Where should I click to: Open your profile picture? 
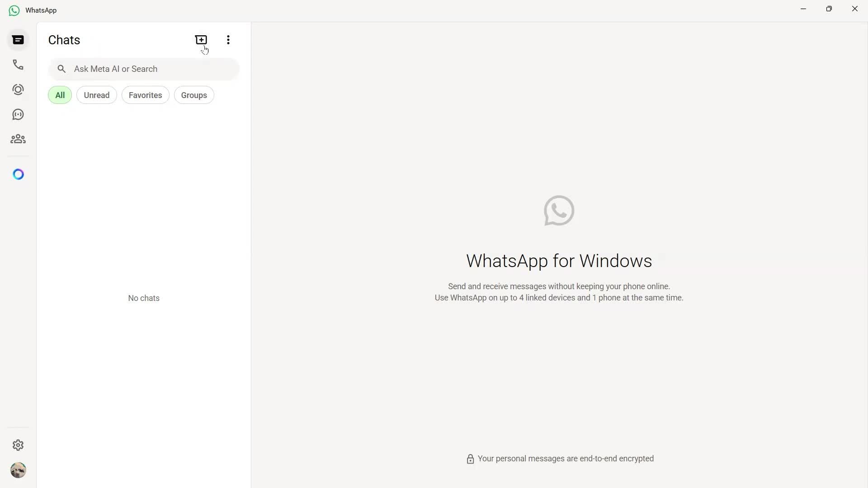point(18,470)
